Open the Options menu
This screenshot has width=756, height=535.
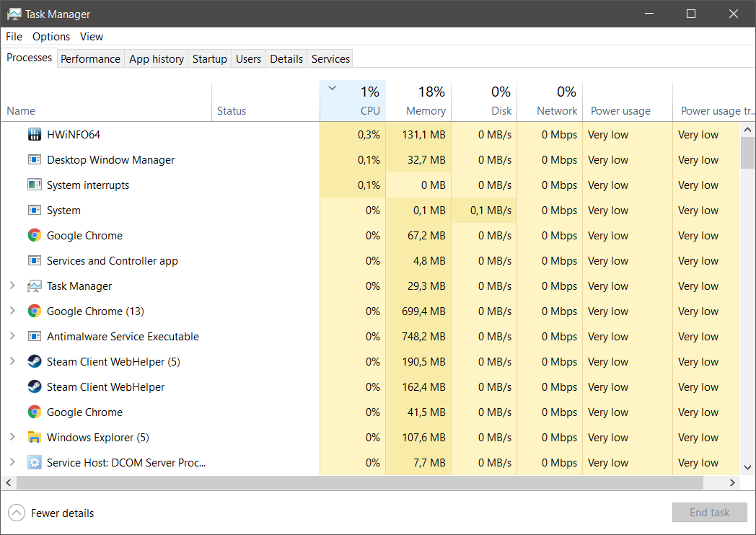pyautogui.click(x=51, y=37)
